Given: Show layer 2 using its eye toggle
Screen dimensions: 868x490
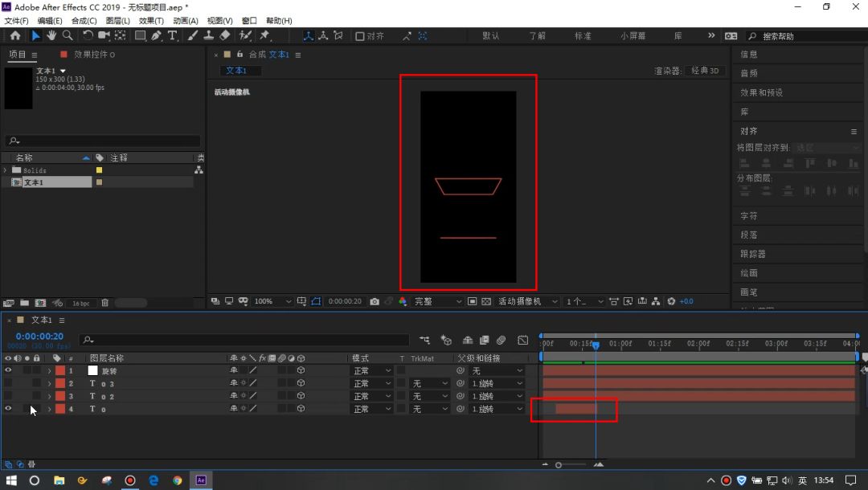Looking at the screenshot, I should 8,384.
